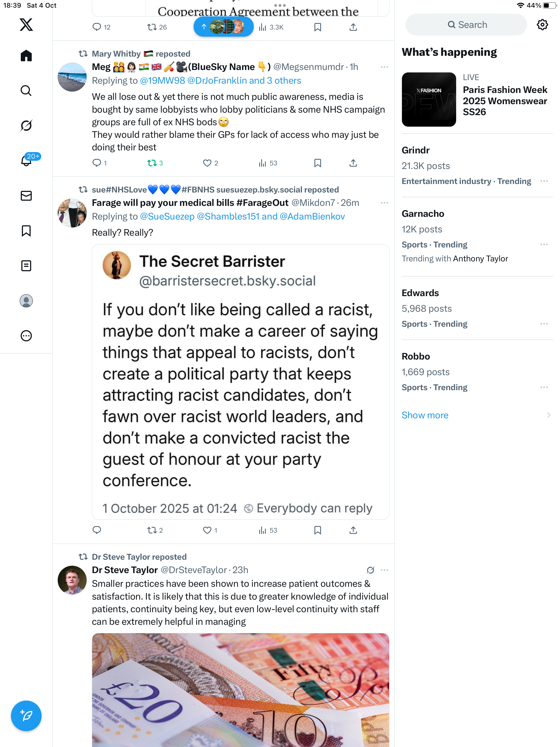Open the @AdamBienkov mention link

312,217
